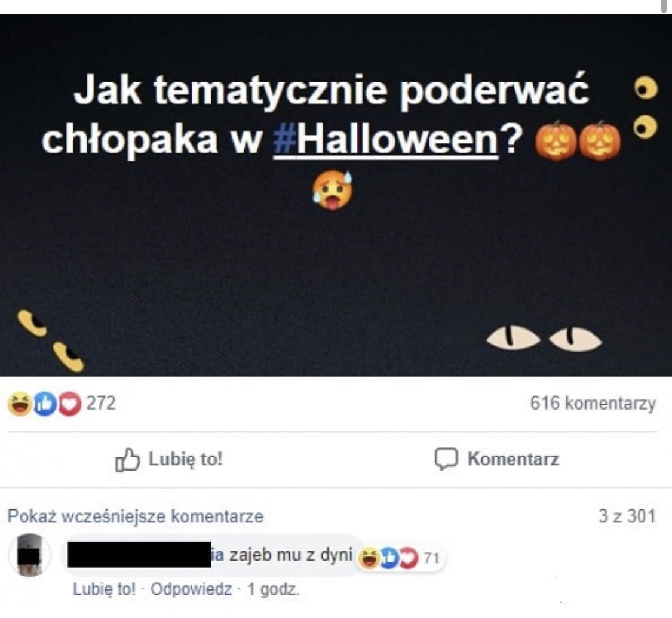Like the comment via its Lubię to! link
Screen dimensions: 672x618
pos(104,589)
